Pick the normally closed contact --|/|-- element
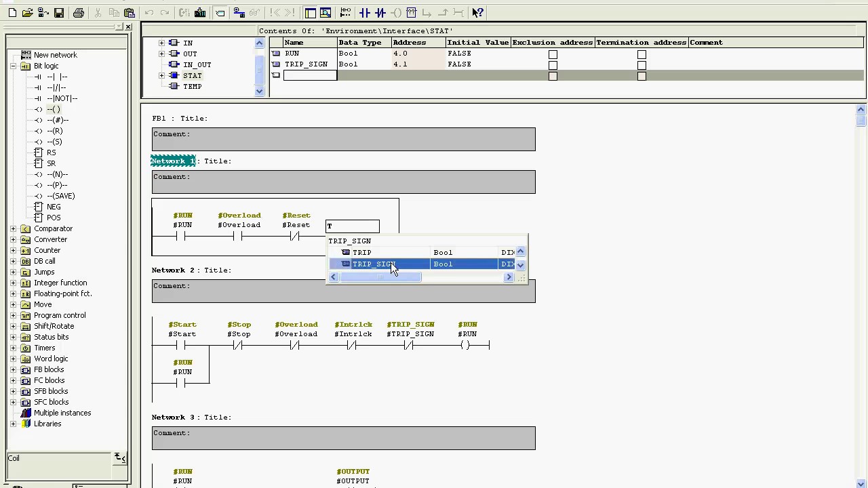 (x=56, y=87)
